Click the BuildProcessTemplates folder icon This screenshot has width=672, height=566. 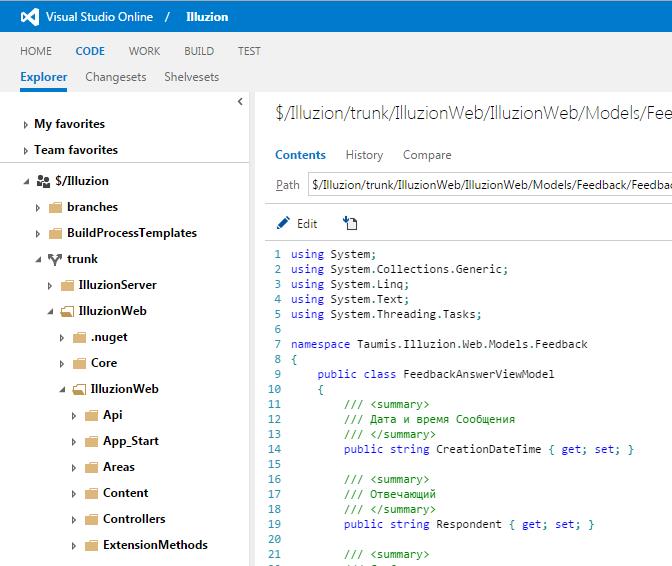(55, 234)
